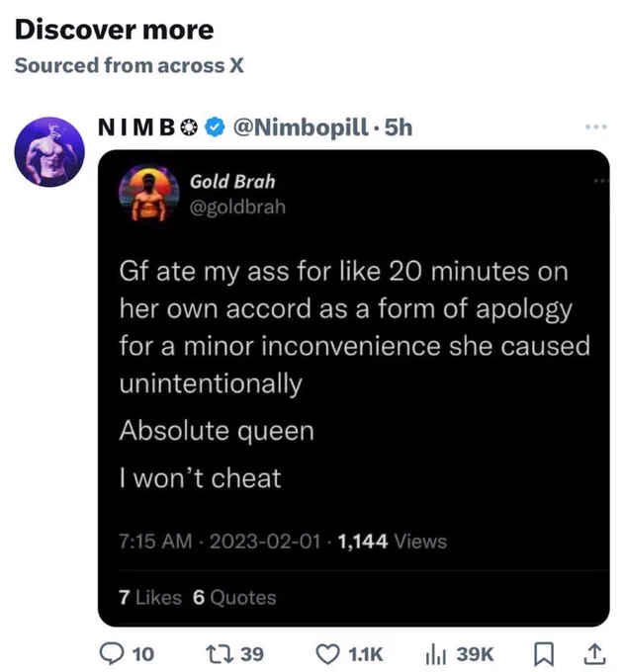Open the reply comment icon
Image resolution: width=624 pixels, height=672 pixels.
111,653
